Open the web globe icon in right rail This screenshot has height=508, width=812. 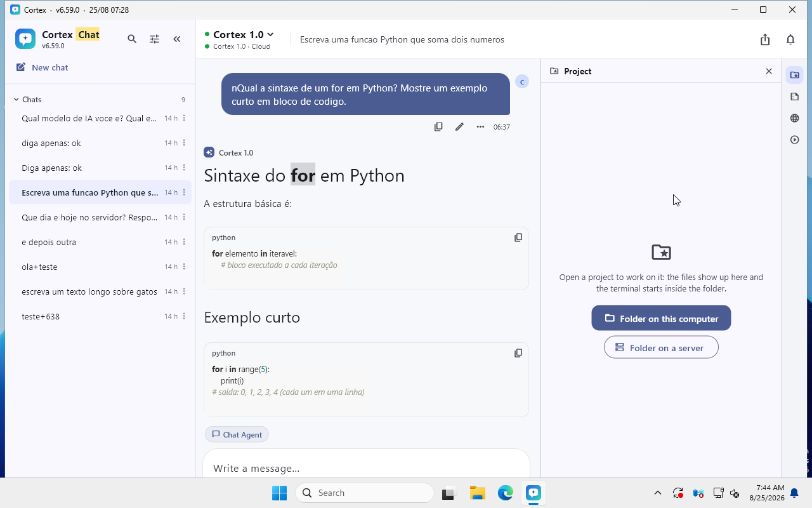coord(794,118)
